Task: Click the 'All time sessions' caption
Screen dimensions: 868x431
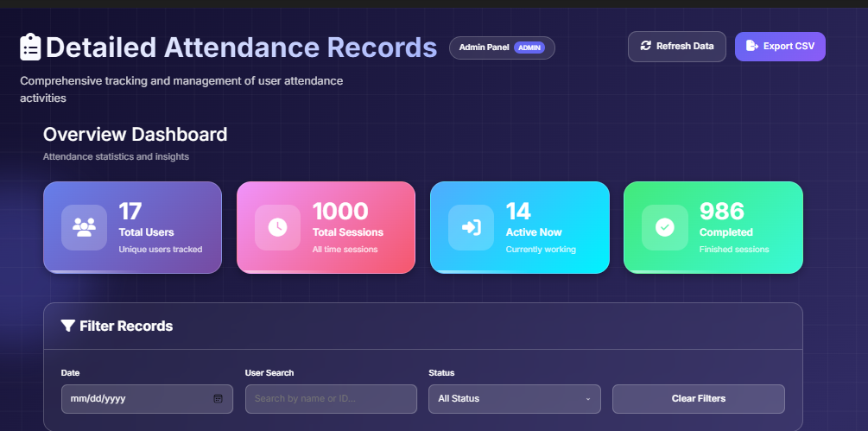Action: coord(345,250)
